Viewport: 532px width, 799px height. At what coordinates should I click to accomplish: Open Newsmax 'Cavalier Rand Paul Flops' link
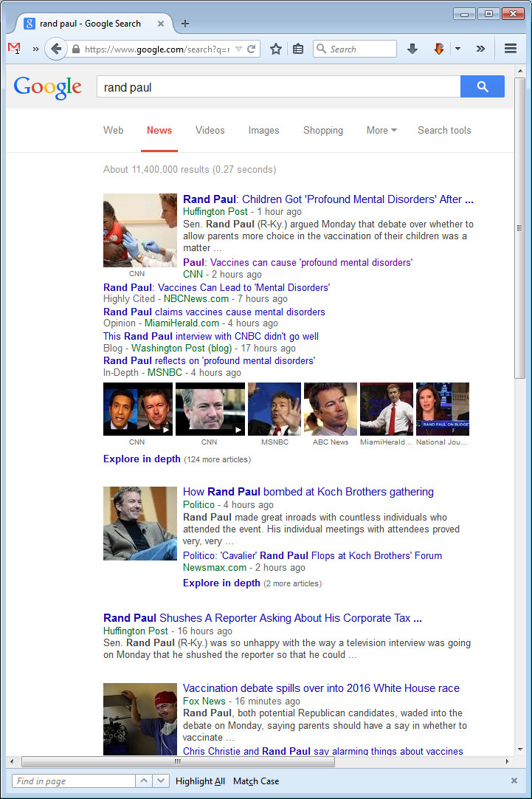point(312,555)
